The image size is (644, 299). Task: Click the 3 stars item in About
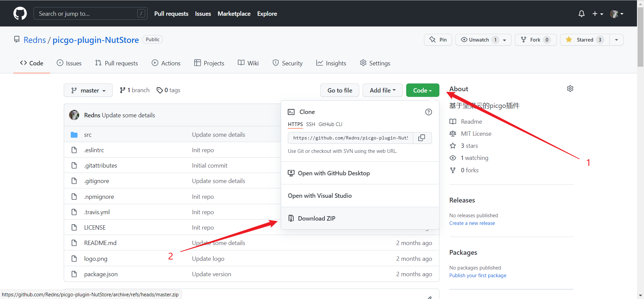[x=469, y=146]
